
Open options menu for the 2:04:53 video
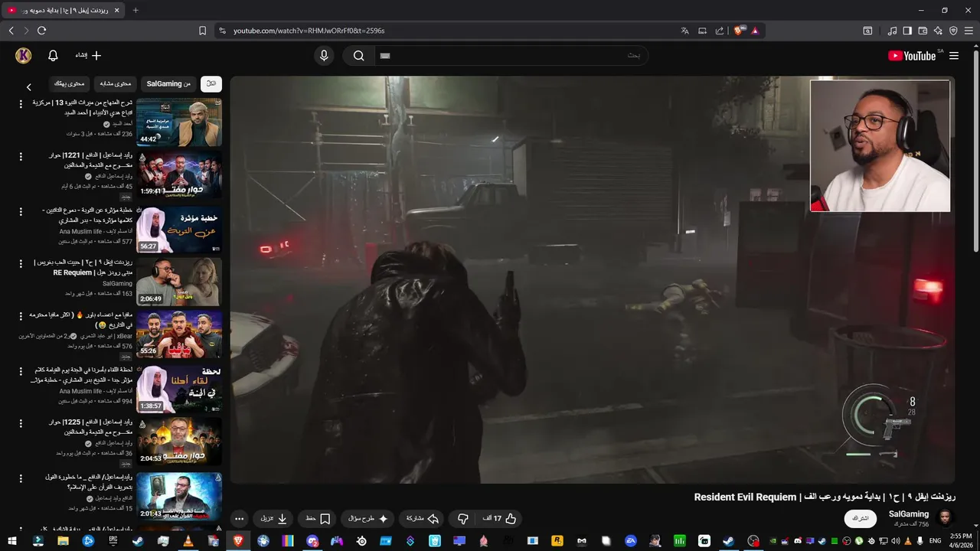point(21,422)
